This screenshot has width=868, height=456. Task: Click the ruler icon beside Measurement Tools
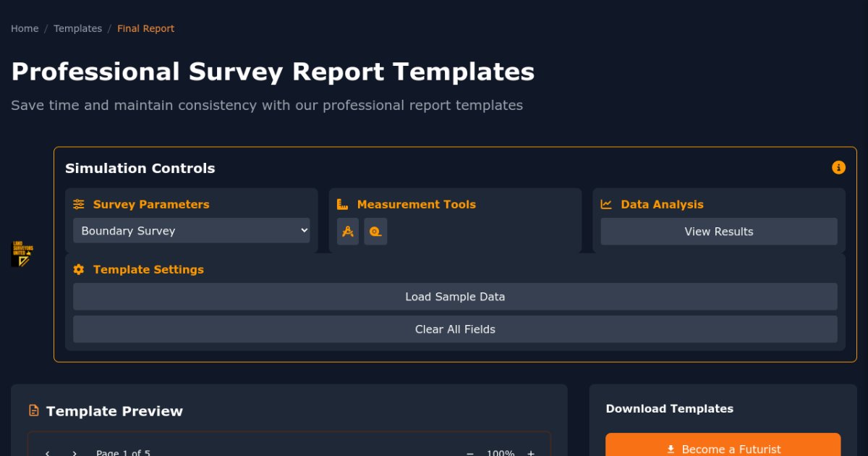[341, 204]
